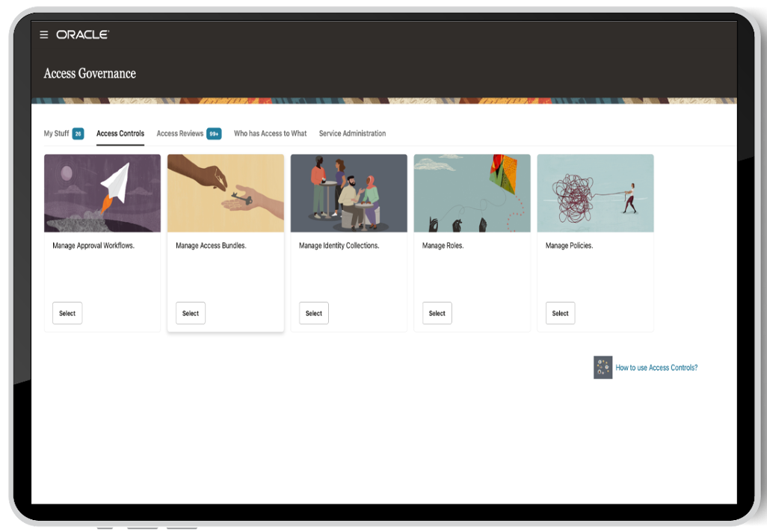
Task: Click the group illustration on Manage Identity Collections
Action: (348, 193)
